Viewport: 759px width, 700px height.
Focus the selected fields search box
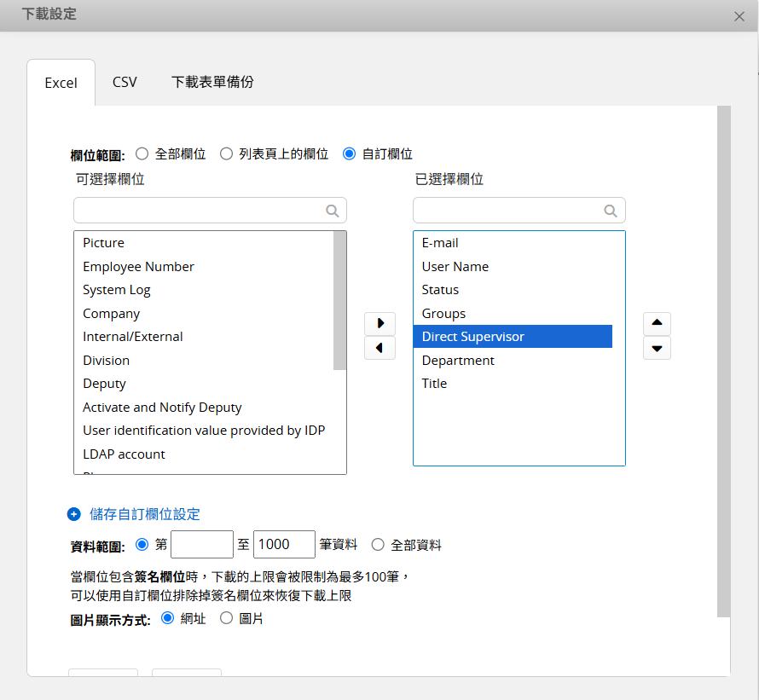(x=519, y=211)
